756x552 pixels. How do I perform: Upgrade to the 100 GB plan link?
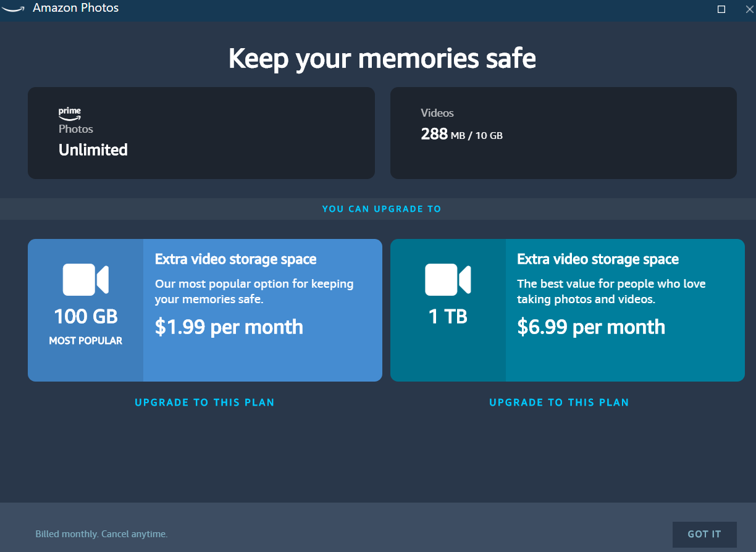pos(204,403)
